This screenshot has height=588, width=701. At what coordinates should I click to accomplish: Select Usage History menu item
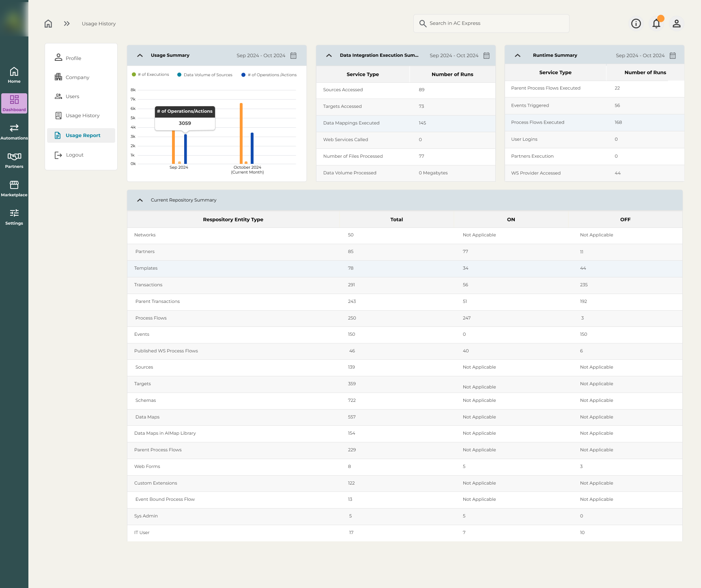[82, 116]
